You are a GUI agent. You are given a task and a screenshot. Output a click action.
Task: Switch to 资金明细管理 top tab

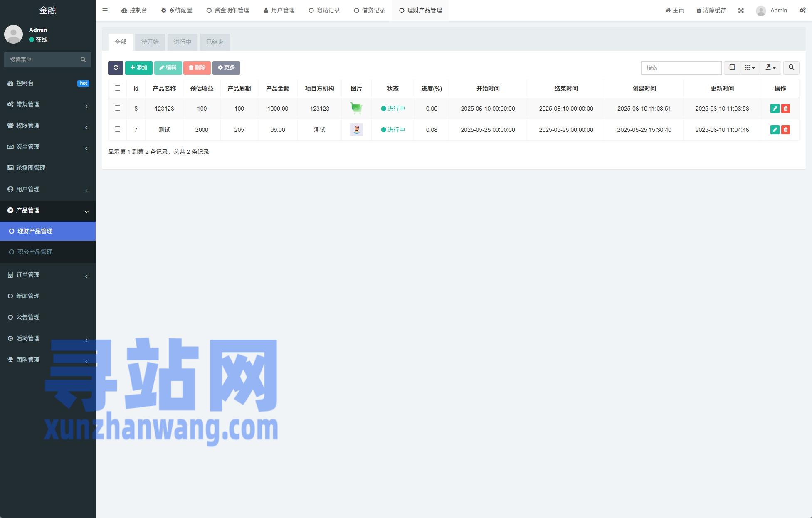(228, 10)
